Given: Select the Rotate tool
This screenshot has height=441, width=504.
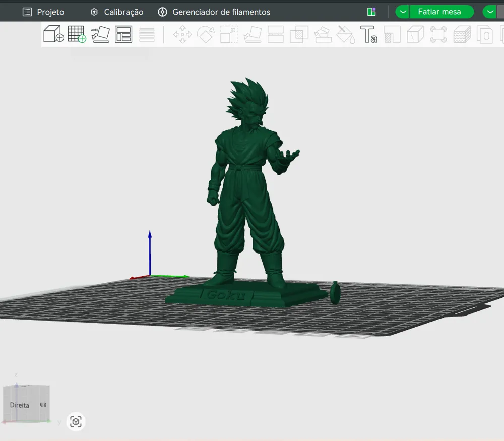Looking at the screenshot, I should point(206,34).
